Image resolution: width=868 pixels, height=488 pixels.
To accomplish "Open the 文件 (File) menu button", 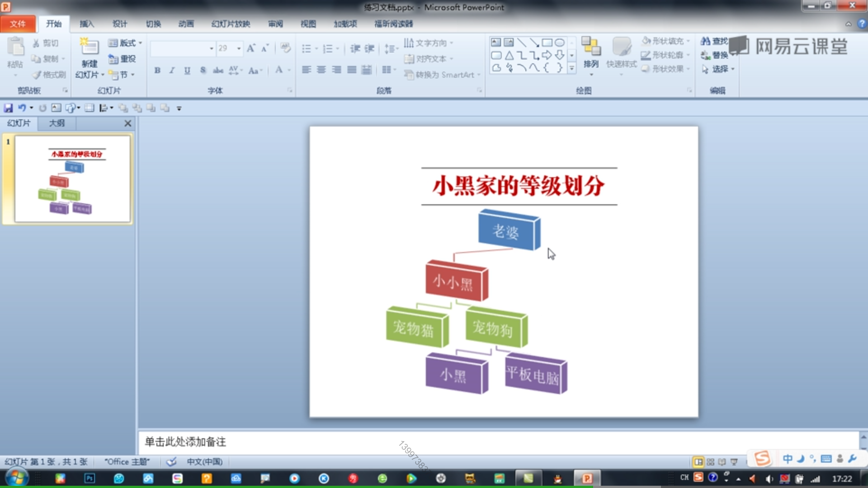I will coord(18,24).
